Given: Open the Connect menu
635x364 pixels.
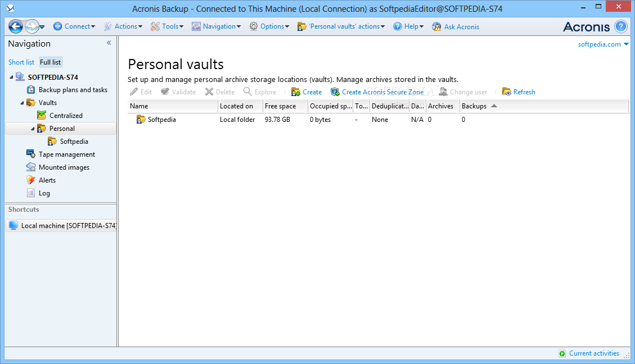Looking at the screenshot, I should click(74, 26).
